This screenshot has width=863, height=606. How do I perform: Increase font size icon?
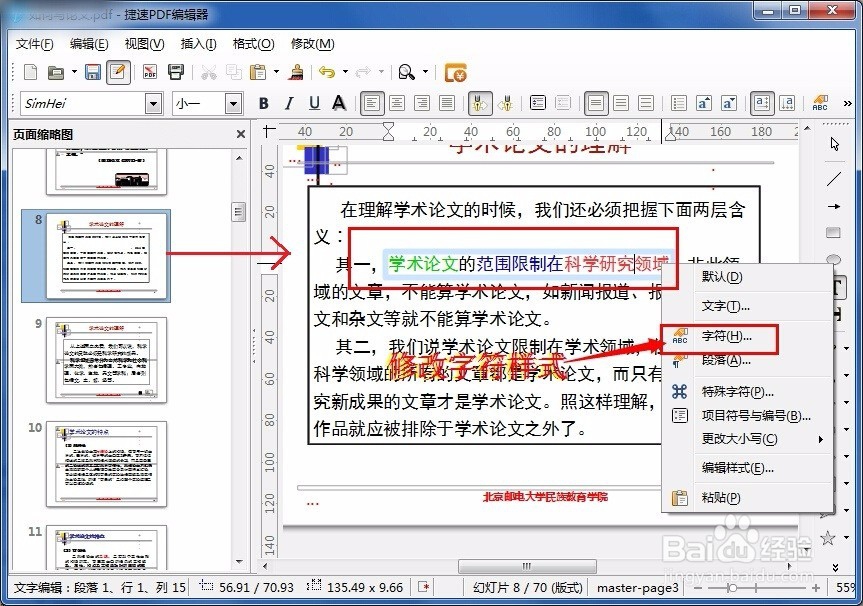[x=704, y=103]
